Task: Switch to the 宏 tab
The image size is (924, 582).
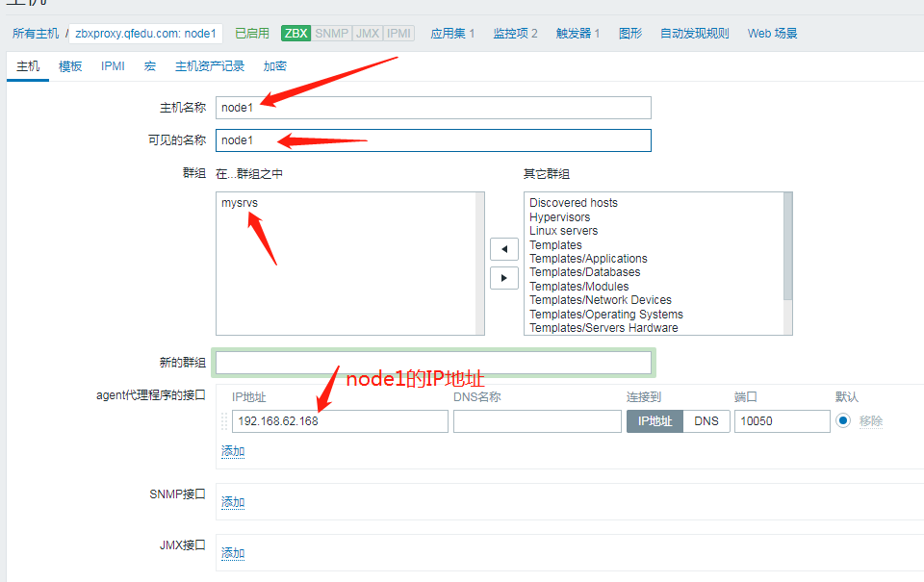Action: tap(150, 66)
